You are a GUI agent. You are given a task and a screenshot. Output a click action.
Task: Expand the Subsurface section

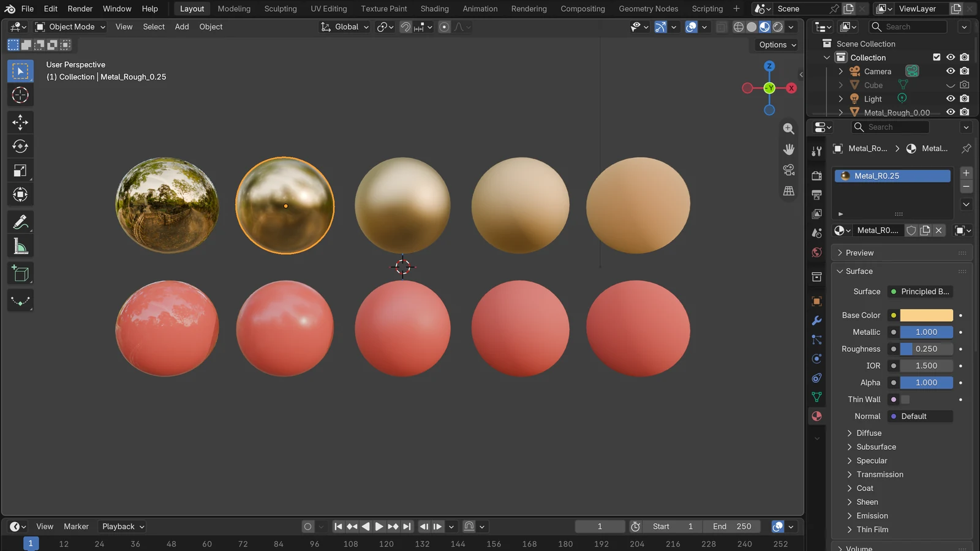(x=876, y=447)
